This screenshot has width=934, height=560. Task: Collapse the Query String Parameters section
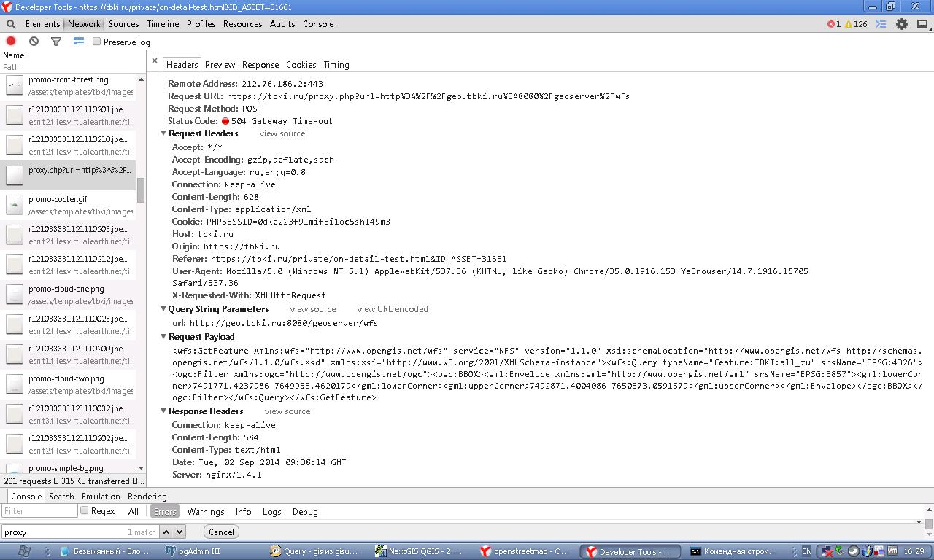pyautogui.click(x=163, y=309)
